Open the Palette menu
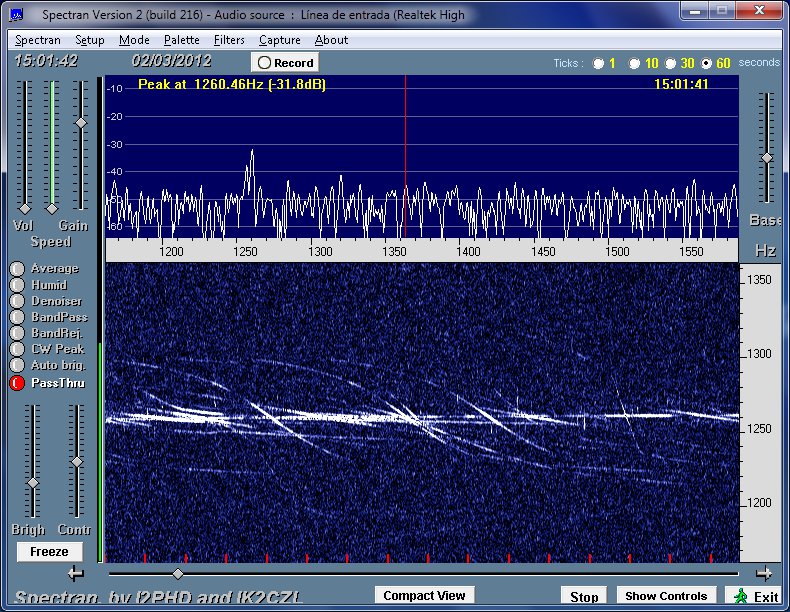The image size is (790, 612). [x=181, y=40]
